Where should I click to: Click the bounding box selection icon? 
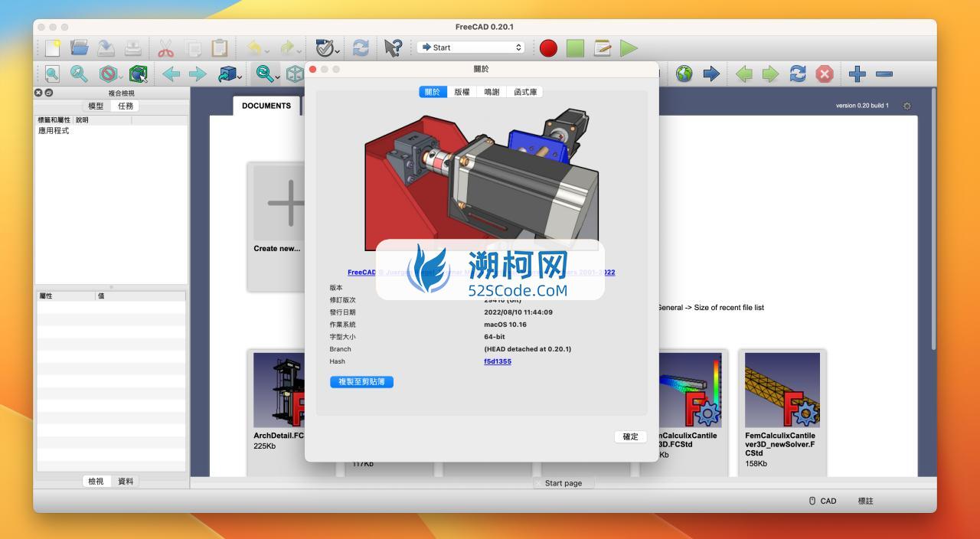coord(139,73)
